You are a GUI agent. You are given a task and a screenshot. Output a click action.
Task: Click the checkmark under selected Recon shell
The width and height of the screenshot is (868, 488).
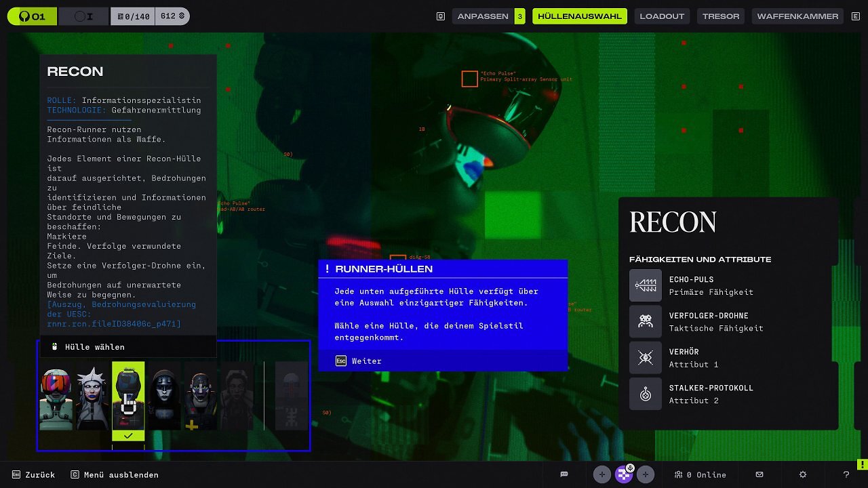pyautogui.click(x=128, y=436)
